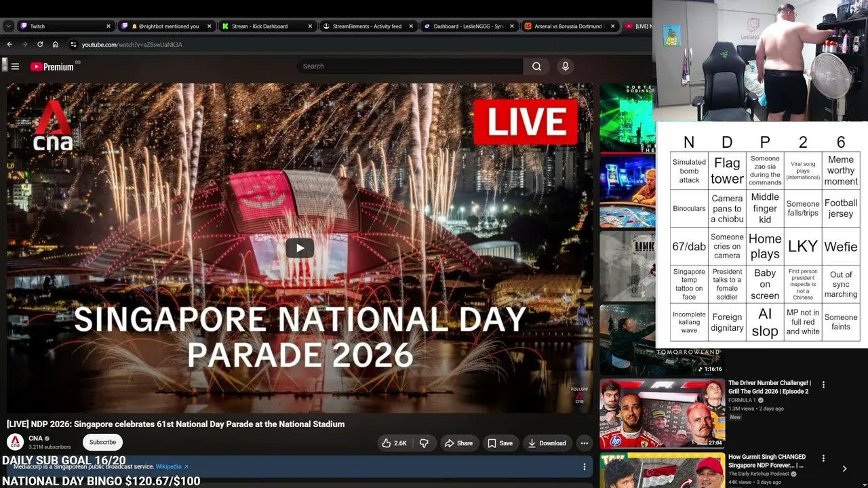The width and height of the screenshot is (868, 488).
Task: Switch to Dashboard - LeslieNGGG tab
Action: point(469,26)
